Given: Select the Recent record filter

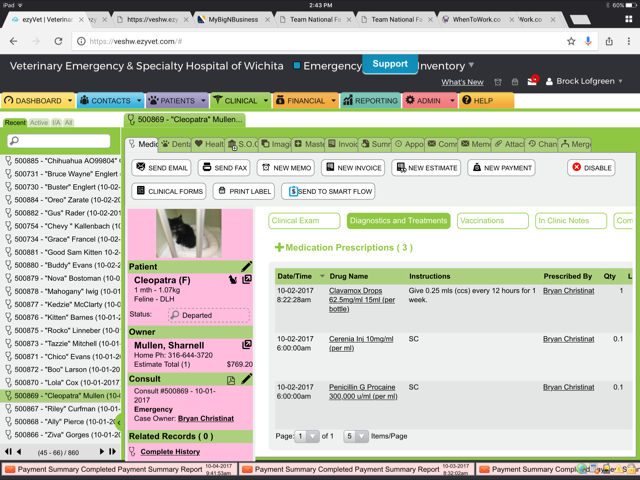Looking at the screenshot, I should (15, 123).
